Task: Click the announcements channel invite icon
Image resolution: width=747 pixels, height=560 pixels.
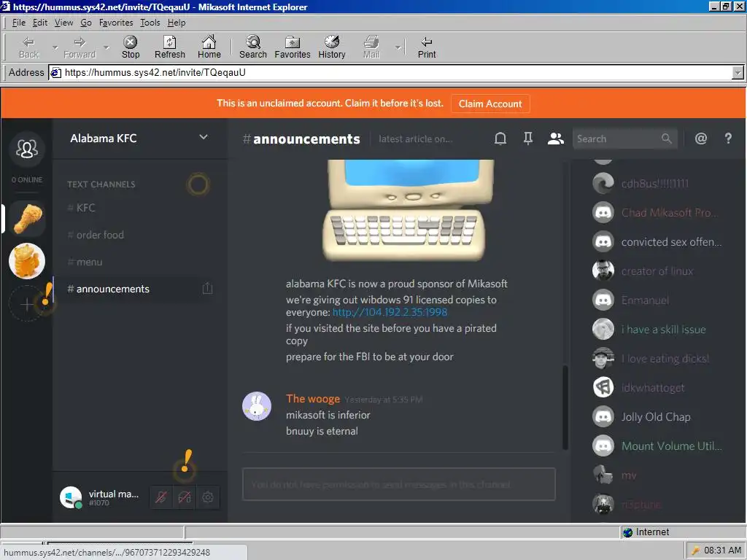Action: tap(207, 288)
